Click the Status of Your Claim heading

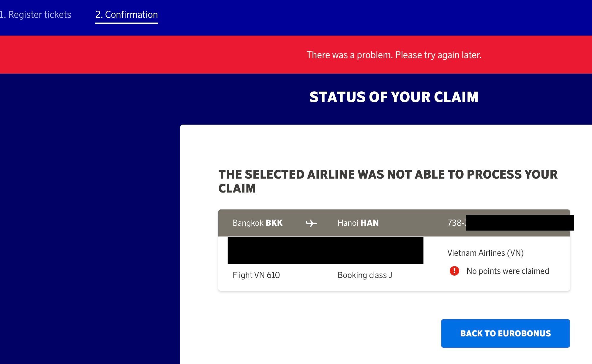click(x=394, y=97)
